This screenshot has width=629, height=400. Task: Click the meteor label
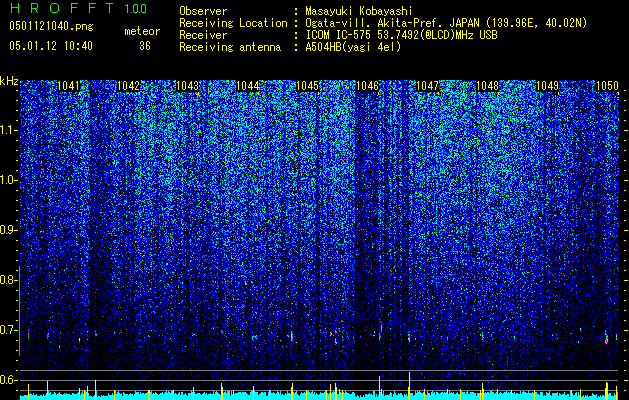[x=142, y=31]
